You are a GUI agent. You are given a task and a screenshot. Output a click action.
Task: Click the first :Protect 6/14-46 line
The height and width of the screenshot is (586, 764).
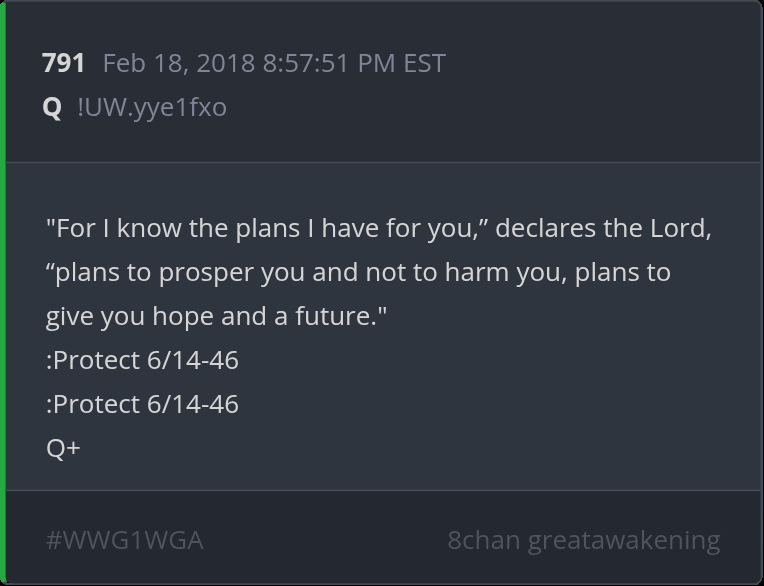142,359
